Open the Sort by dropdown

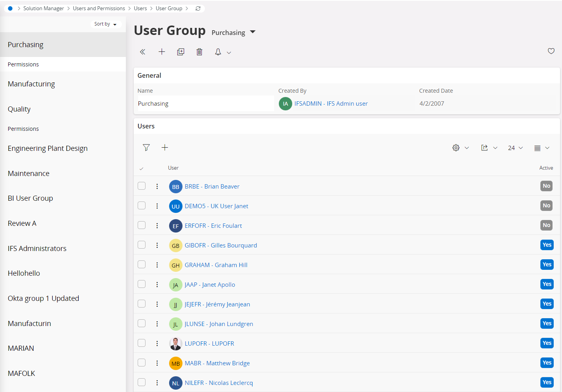(105, 24)
